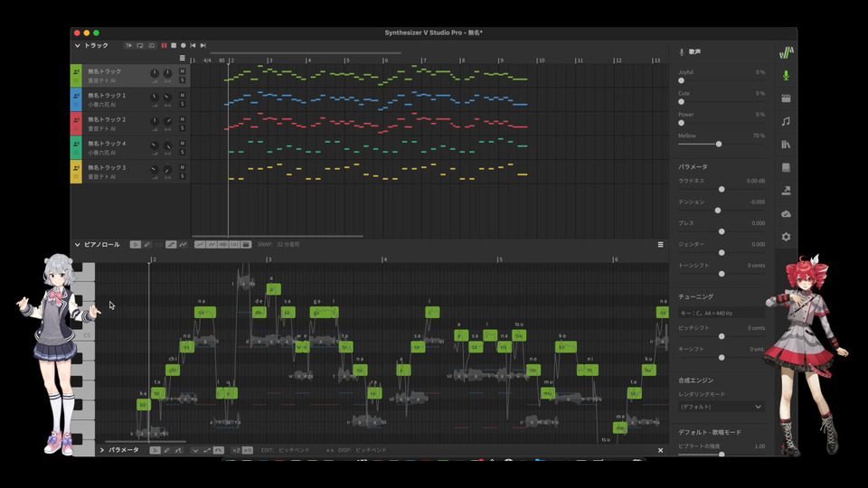The width and height of the screenshot is (868, 488).
Task: Open the render export side panel icon
Action: [786, 191]
